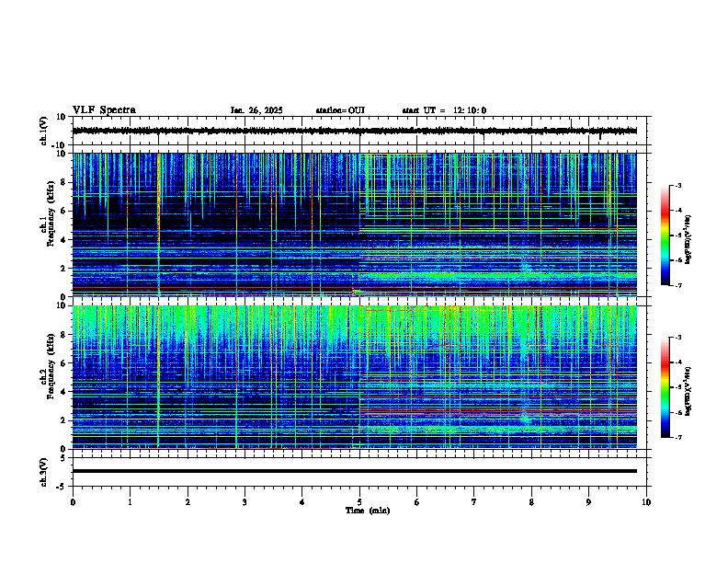Image resolution: width=728 pixels, height=563 pixels.
Task: Click the "VLF Spectra" plot title
Action: pos(104,110)
